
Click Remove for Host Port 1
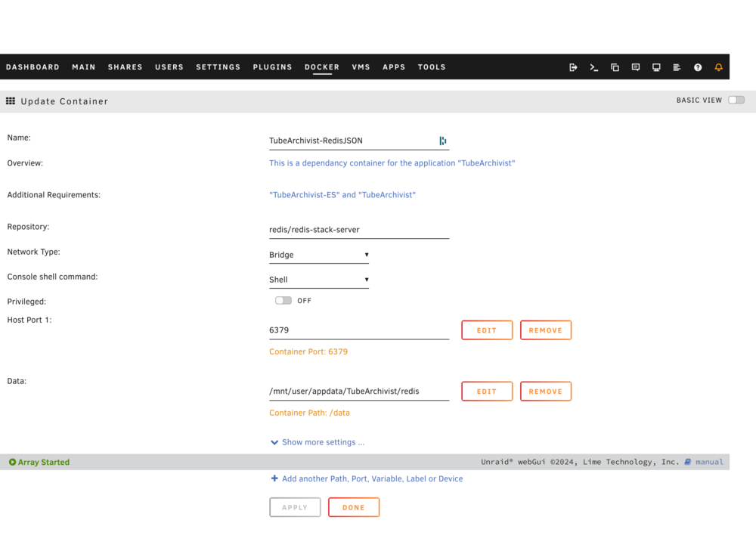(x=546, y=330)
